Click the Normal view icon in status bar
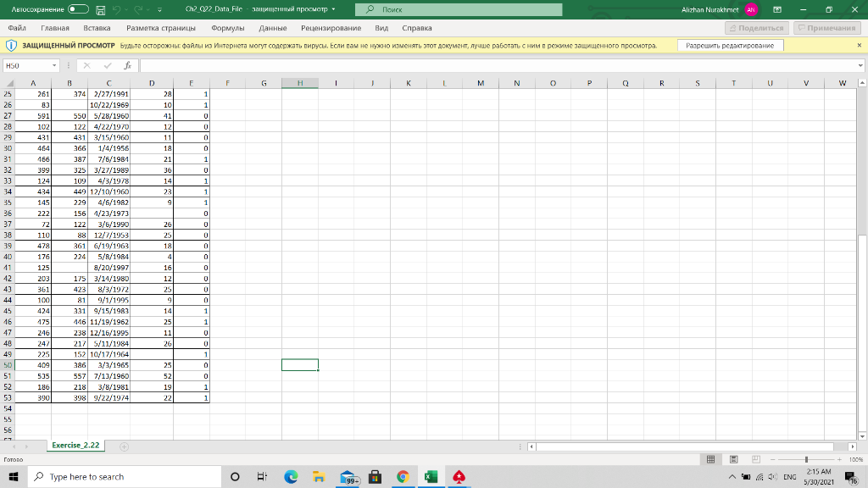 coord(710,459)
